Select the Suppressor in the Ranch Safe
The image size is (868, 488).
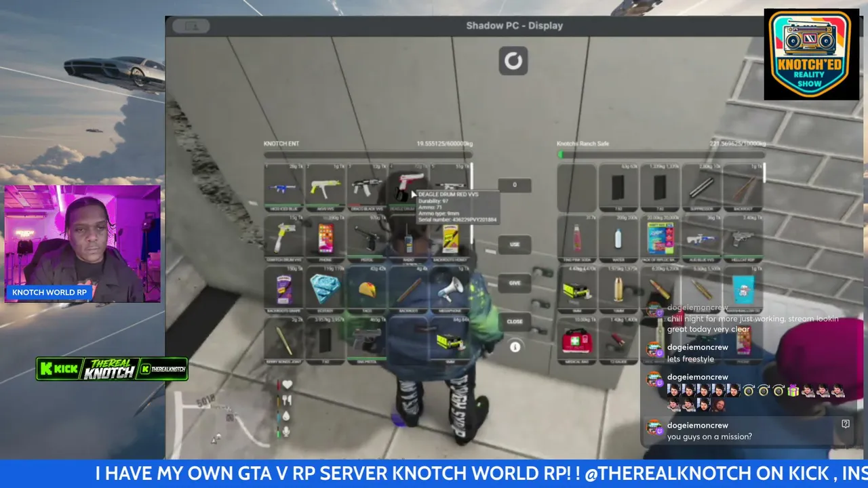click(701, 188)
